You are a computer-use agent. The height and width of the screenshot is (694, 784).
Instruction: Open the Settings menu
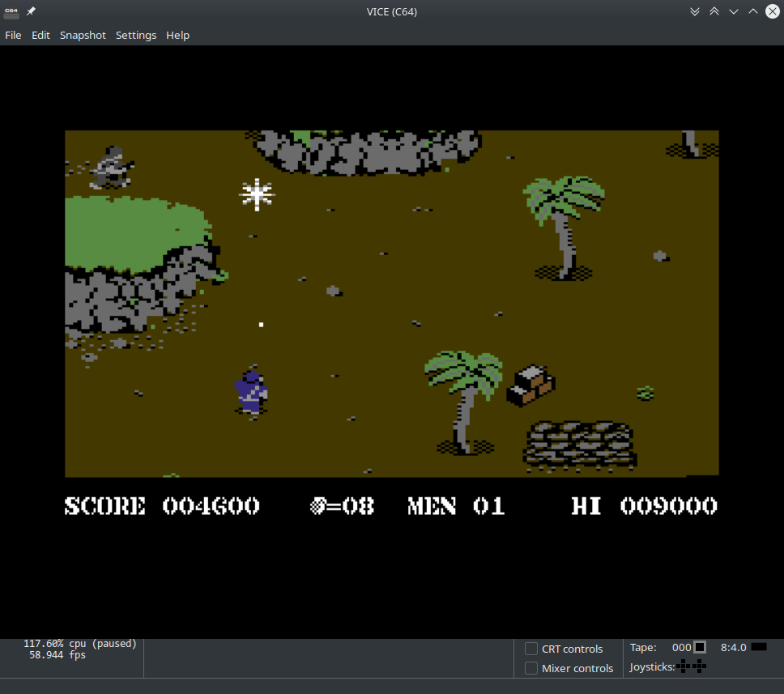pyautogui.click(x=136, y=35)
